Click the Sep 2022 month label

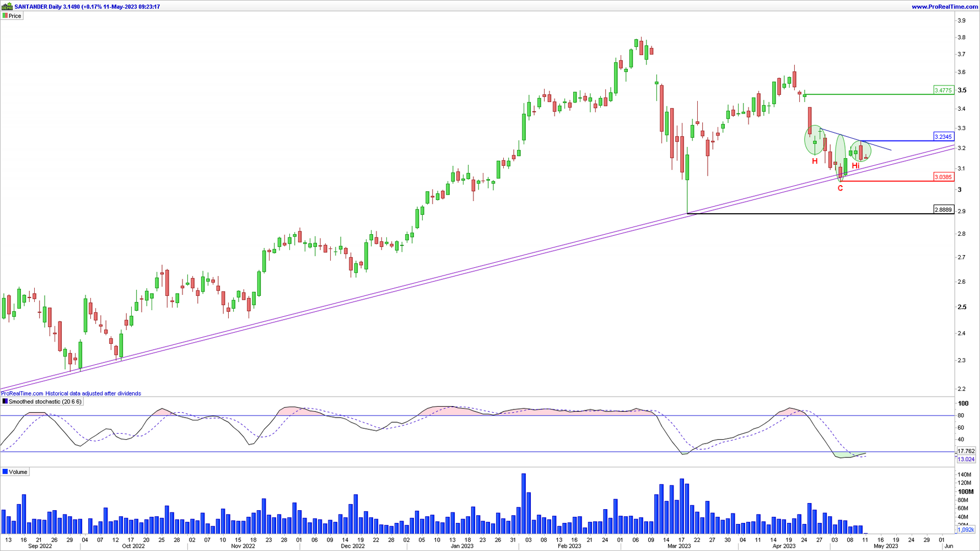tap(40, 547)
